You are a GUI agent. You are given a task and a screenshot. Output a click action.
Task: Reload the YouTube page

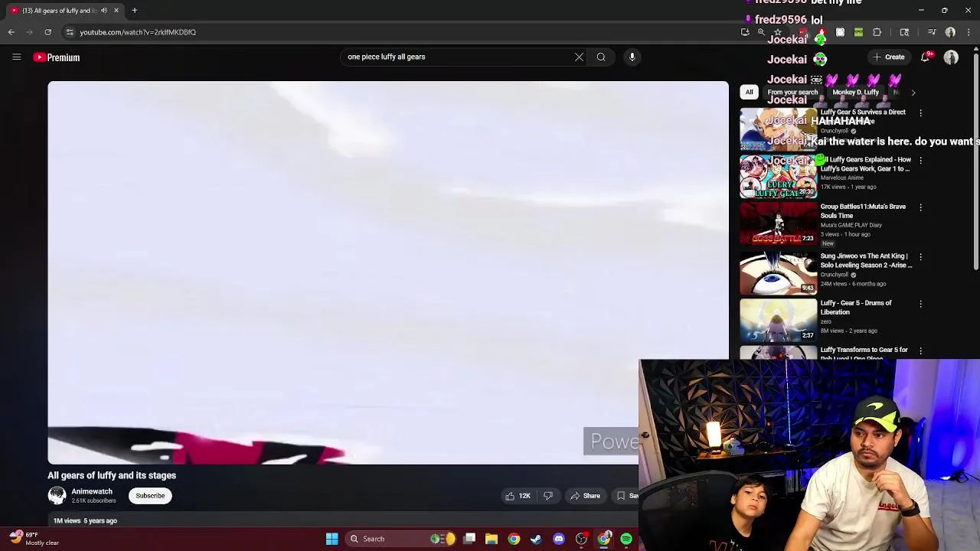pyautogui.click(x=47, y=32)
